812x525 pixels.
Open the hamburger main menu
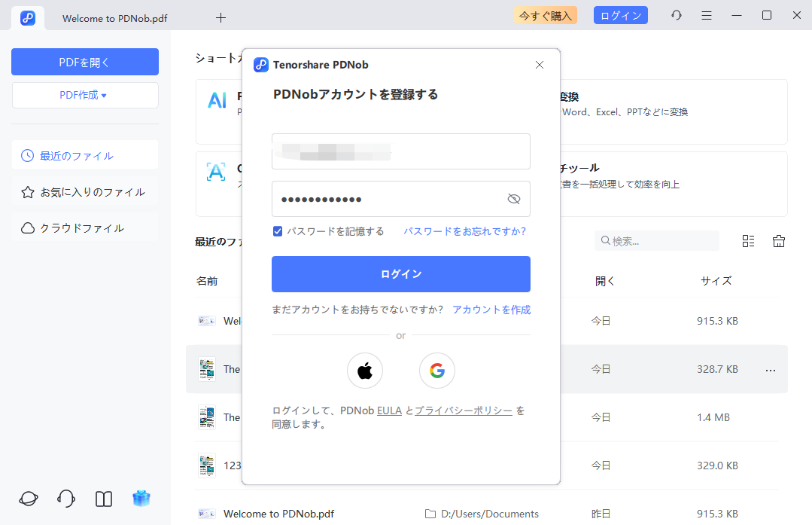coord(706,15)
